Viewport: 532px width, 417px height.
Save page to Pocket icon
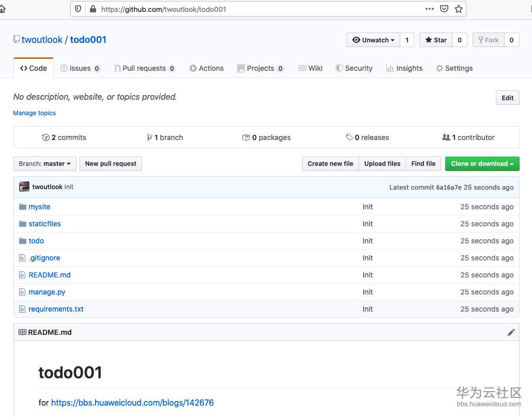pos(444,9)
